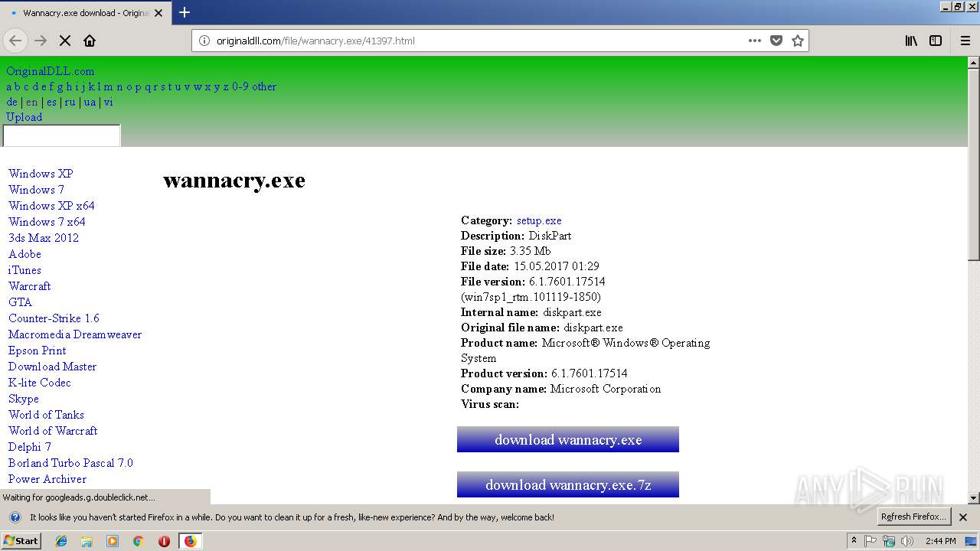The width and height of the screenshot is (980, 551).
Task: Follow the setup.exe category link
Action: point(539,220)
